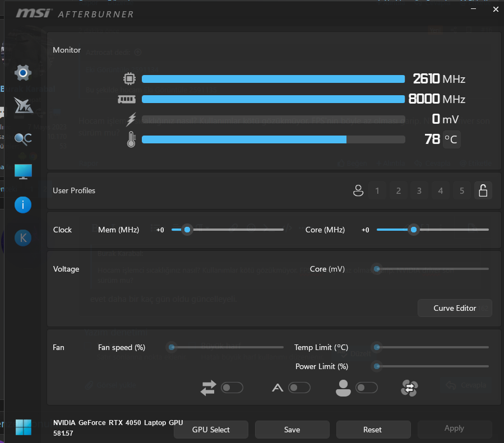Screen dimensions: 504x443
Task: Click the Temp Limit (°C) slider handle
Action: [x=377, y=347]
